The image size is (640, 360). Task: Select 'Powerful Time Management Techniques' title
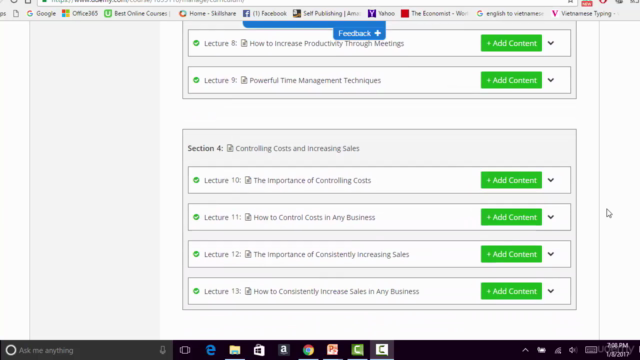(x=315, y=80)
